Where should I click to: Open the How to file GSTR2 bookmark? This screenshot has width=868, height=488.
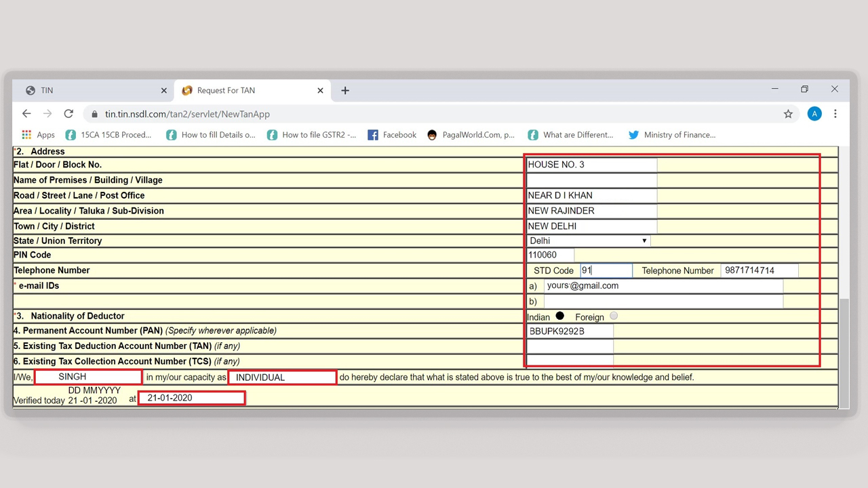(311, 135)
